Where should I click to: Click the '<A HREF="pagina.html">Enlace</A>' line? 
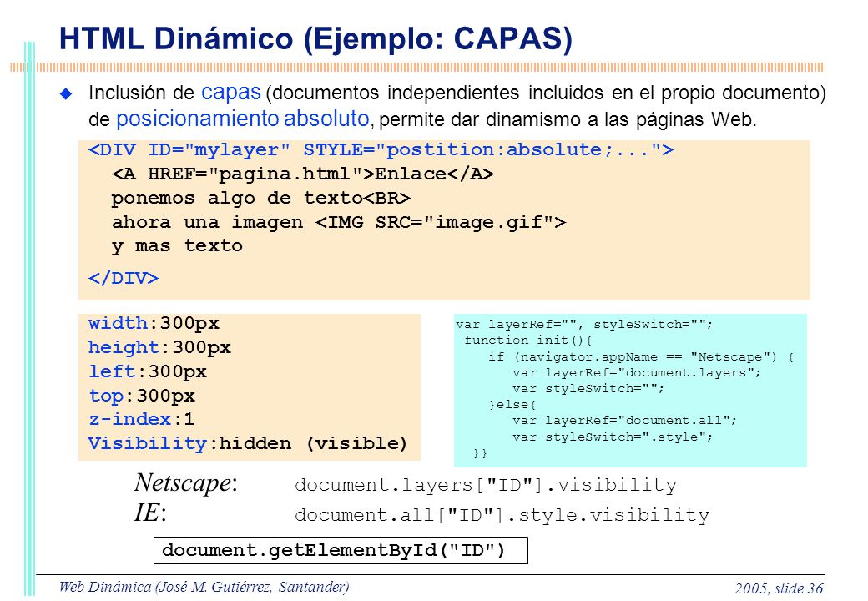tap(303, 174)
